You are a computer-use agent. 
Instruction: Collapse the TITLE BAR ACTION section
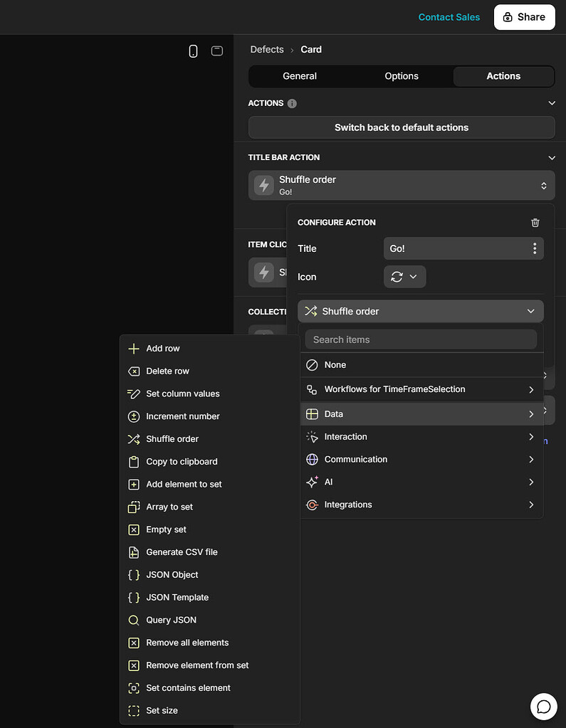(x=552, y=157)
